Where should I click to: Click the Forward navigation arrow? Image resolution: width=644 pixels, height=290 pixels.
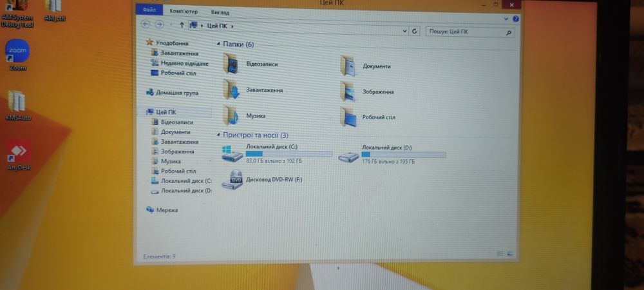(159, 24)
